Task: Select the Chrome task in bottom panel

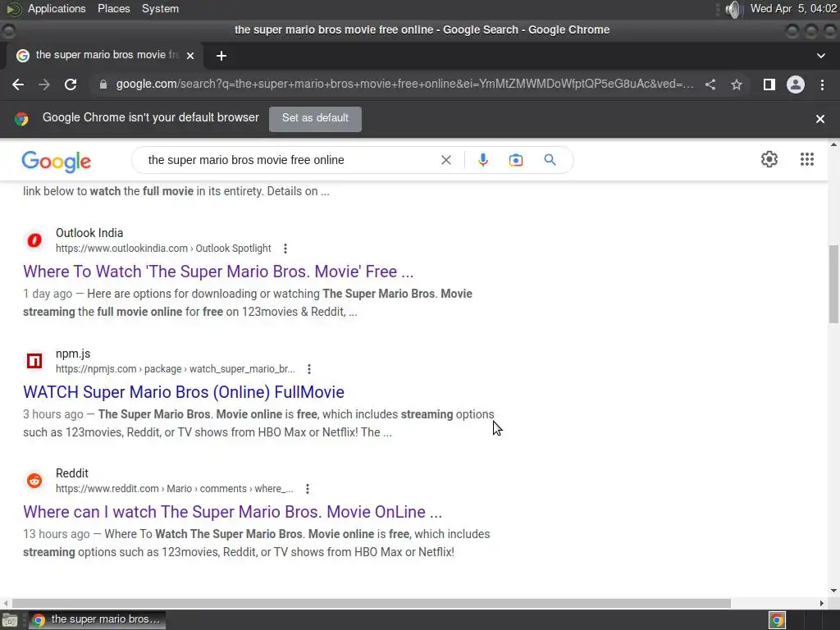Action: click(97, 620)
